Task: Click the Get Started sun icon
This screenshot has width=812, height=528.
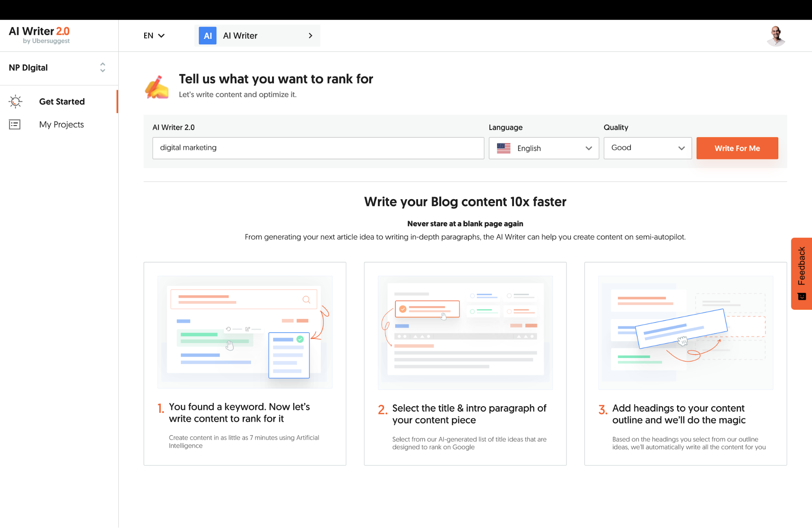Action: click(15, 101)
